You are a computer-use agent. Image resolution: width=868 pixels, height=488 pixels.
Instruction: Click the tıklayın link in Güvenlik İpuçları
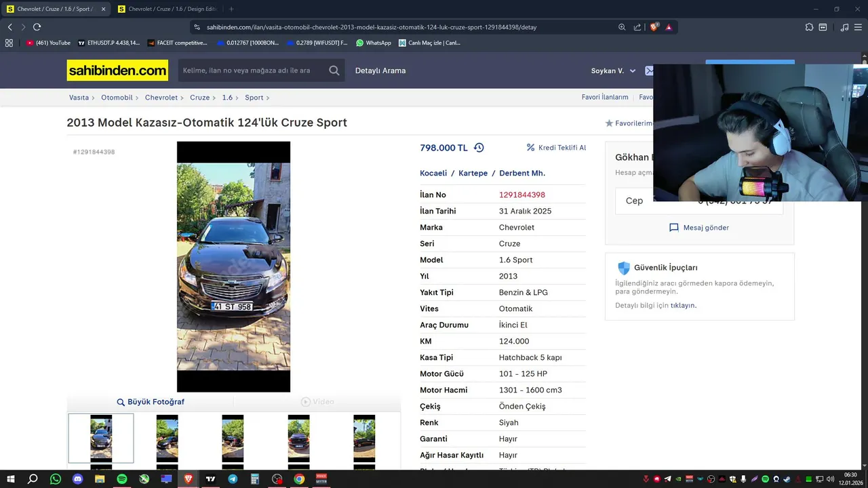click(683, 306)
